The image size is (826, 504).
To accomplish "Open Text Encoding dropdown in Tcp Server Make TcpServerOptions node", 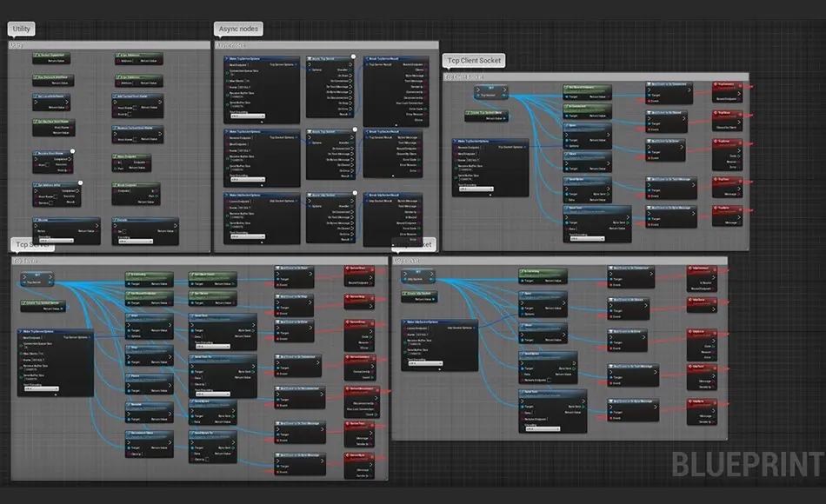I will [41, 388].
